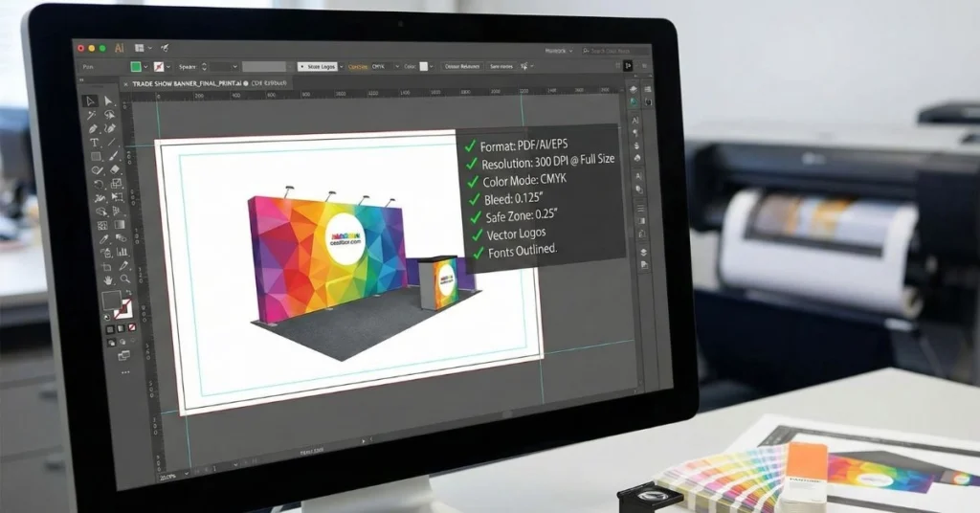Swap fill and stroke arrows
The image size is (980, 513).
pyautogui.click(x=129, y=293)
